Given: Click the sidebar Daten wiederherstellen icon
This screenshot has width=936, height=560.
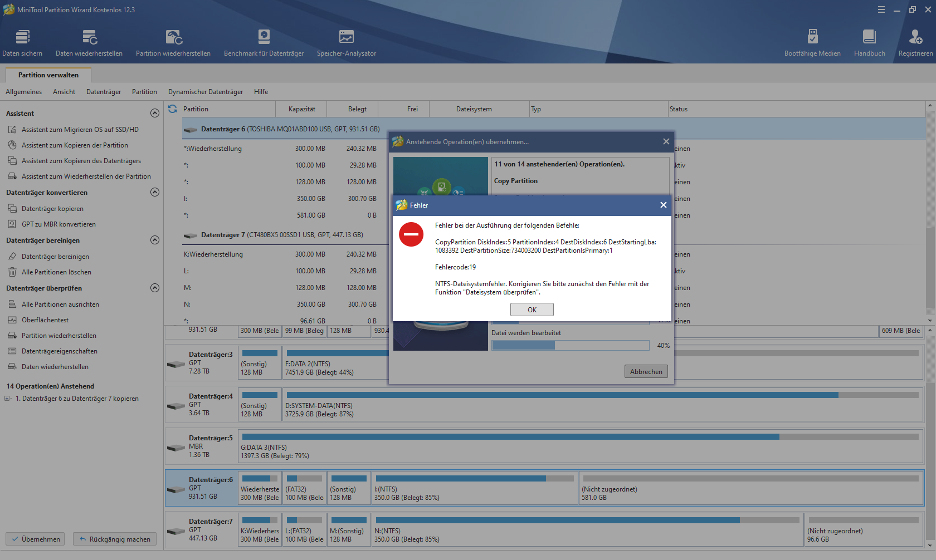Looking at the screenshot, I should coord(12,367).
